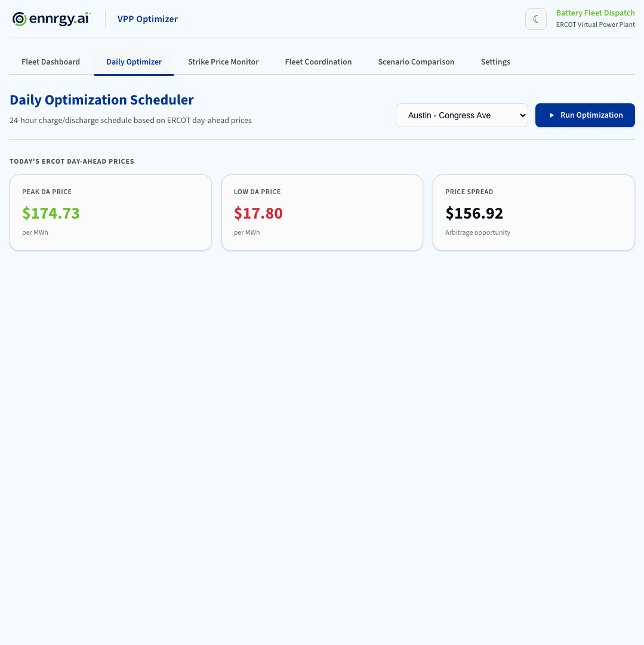Open Scenario Comparison
The height and width of the screenshot is (645, 644).
[x=416, y=62]
